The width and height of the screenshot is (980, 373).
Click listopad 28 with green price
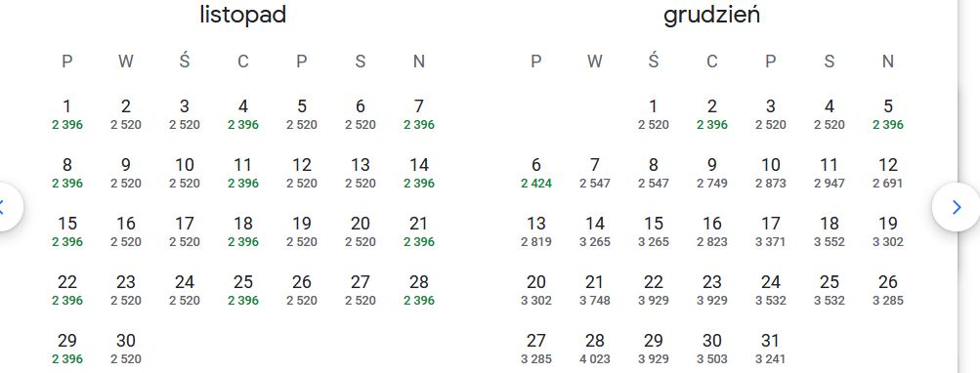419,291
